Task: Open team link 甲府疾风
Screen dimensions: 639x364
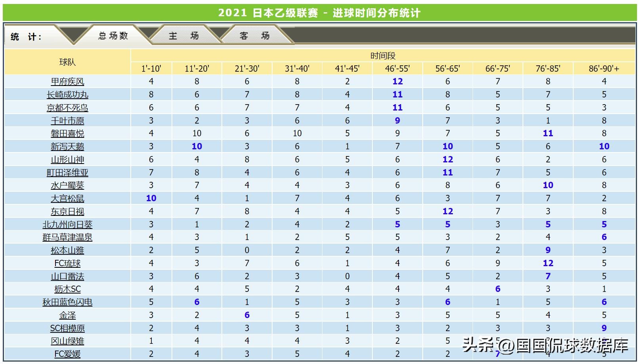Action: (67, 82)
